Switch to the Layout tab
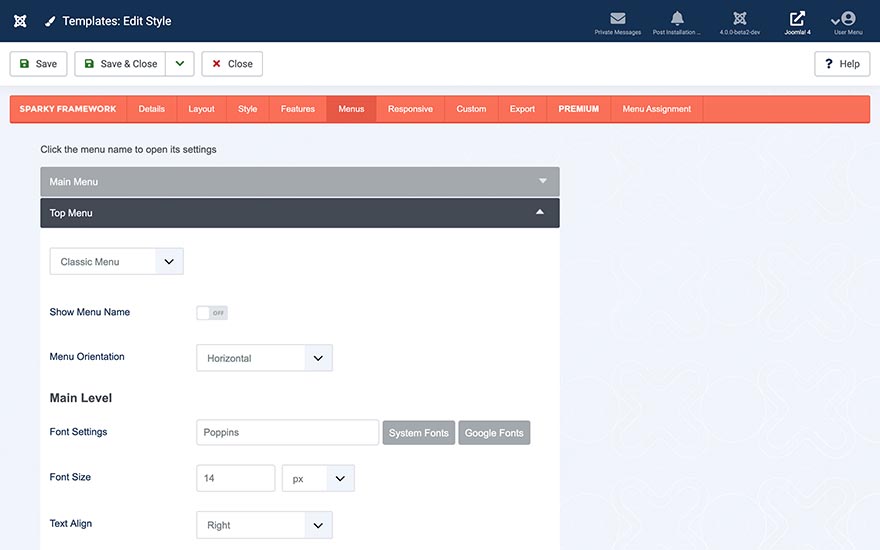This screenshot has height=550, width=880. tap(201, 109)
